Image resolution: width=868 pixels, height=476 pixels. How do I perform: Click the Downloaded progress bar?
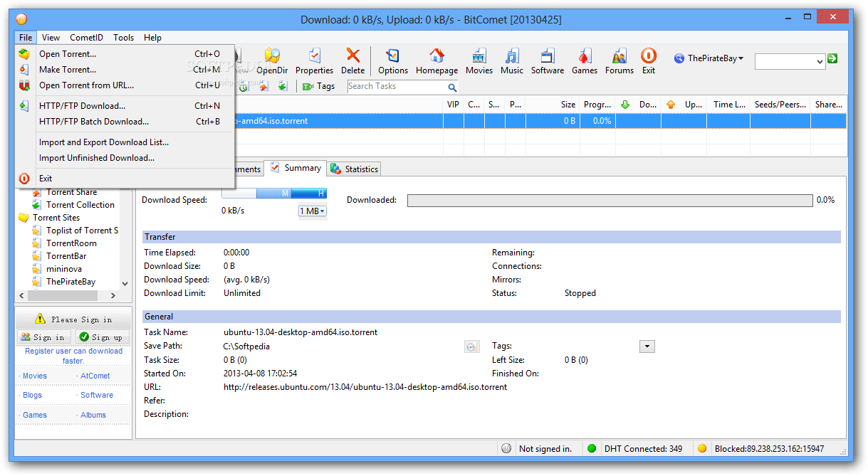coord(610,201)
